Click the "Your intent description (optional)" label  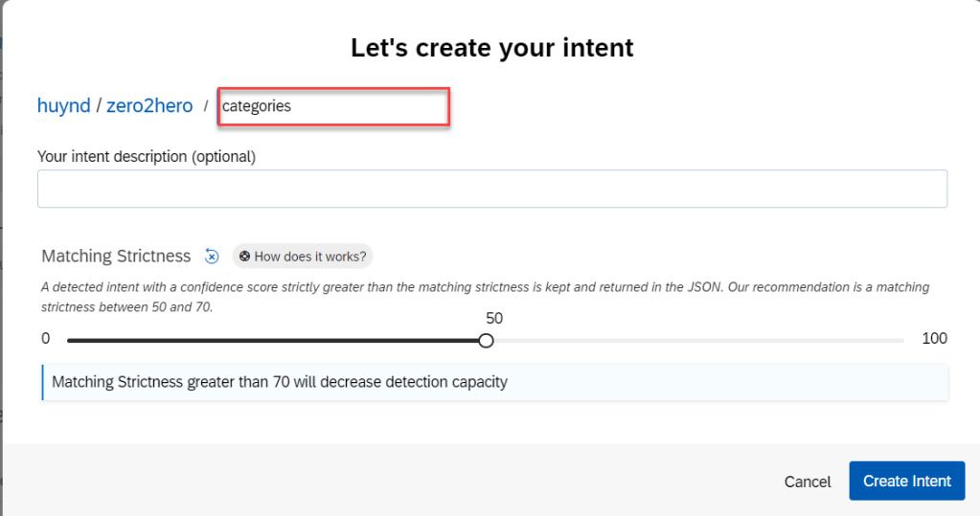147,156
